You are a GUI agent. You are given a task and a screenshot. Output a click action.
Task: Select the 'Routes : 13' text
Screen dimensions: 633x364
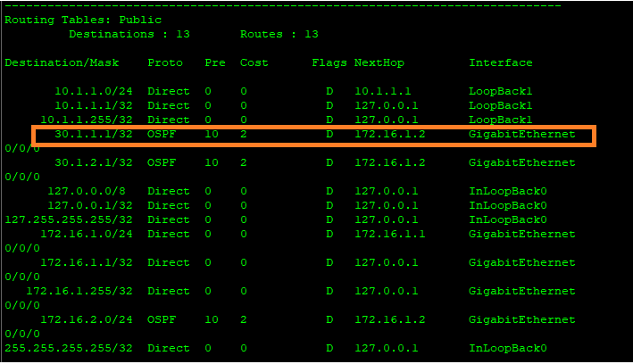pos(279,34)
